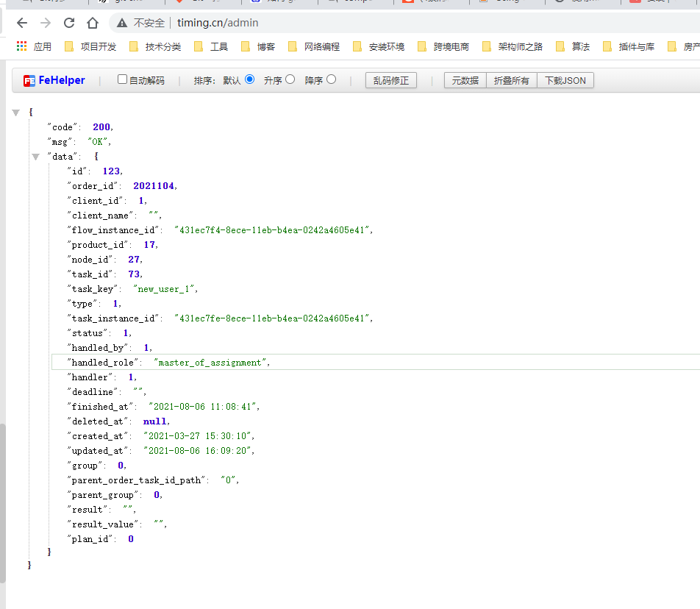Open the apps grid icon in bookmarks bar
Image resolution: width=700 pixels, height=609 pixels.
[21, 46]
